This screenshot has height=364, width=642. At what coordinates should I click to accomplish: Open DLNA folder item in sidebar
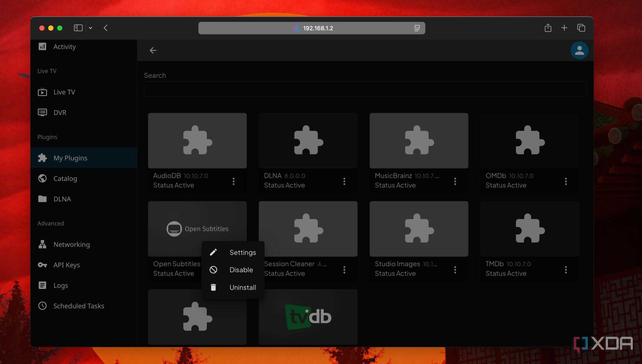point(84,199)
